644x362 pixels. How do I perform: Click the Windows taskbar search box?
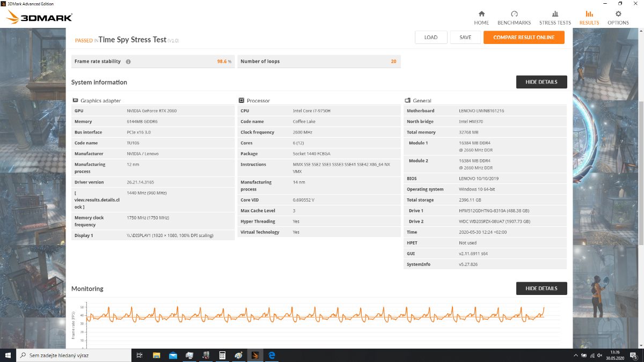[74, 355]
